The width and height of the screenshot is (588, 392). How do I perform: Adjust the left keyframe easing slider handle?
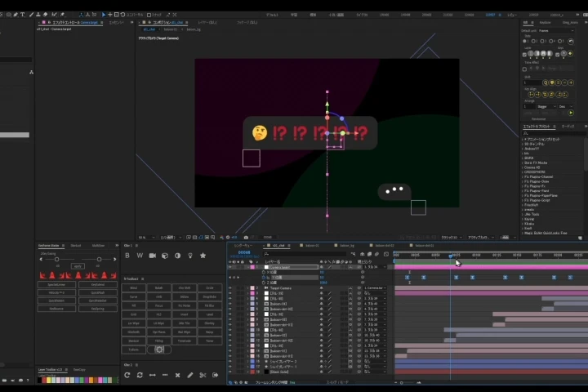pos(56,259)
